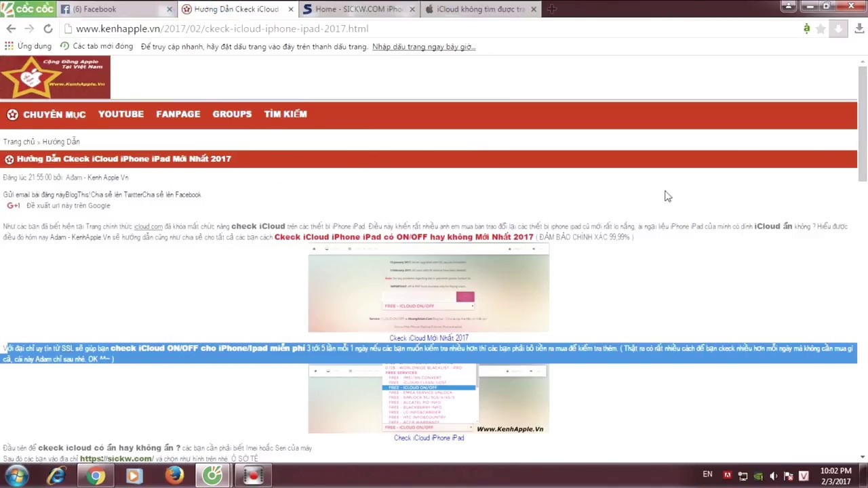Click the article title Hướng Dẫn Ckeck iCloud
Image resolution: width=868 pixels, height=488 pixels.
(123, 159)
